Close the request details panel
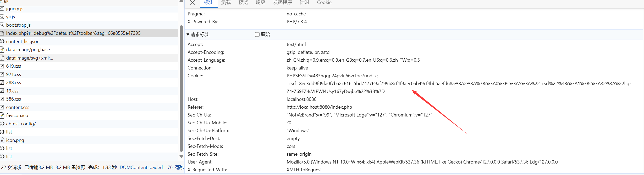 click(192, 3)
